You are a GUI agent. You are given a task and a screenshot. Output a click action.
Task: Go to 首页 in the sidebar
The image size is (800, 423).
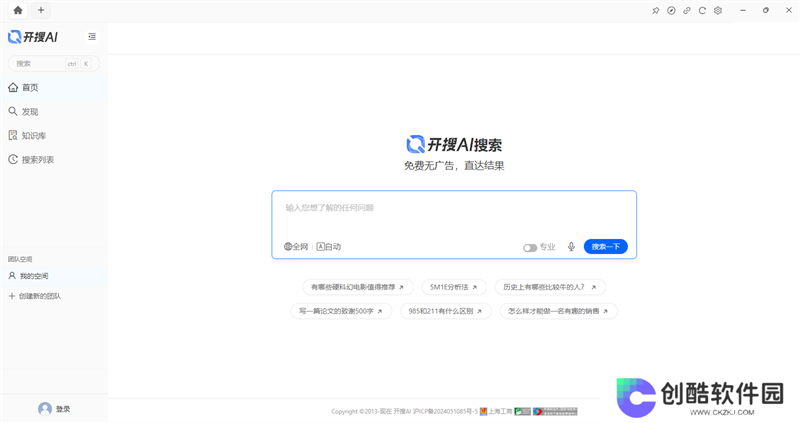tap(54, 87)
